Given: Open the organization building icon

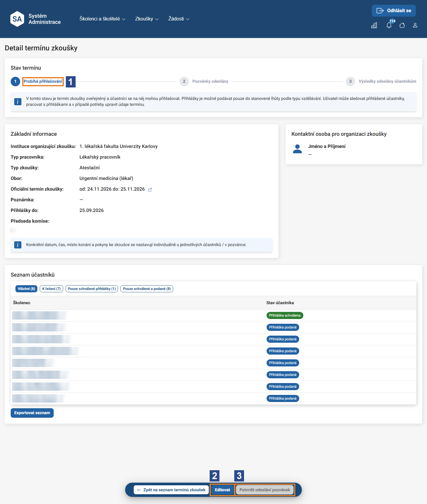Looking at the screenshot, I should (x=374, y=25).
